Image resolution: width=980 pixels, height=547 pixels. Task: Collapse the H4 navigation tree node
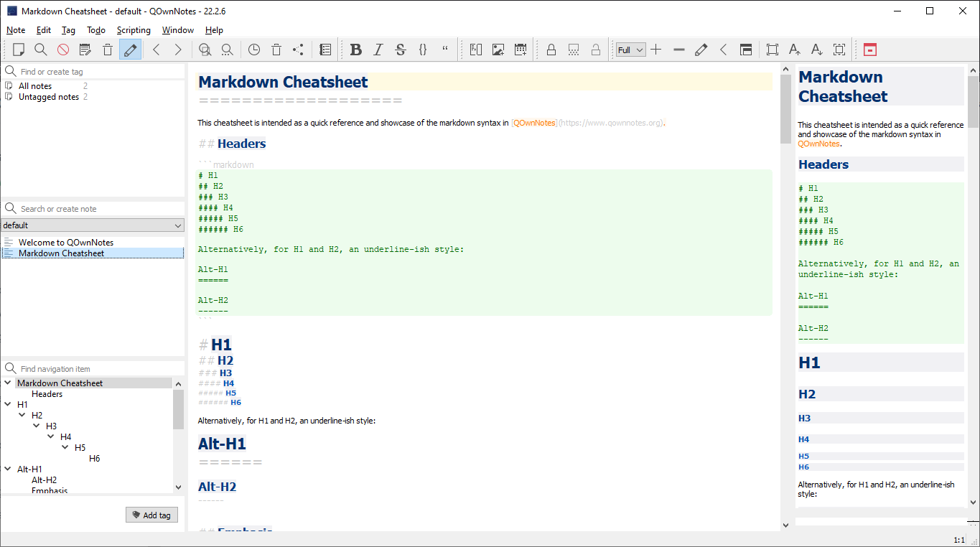[51, 437]
